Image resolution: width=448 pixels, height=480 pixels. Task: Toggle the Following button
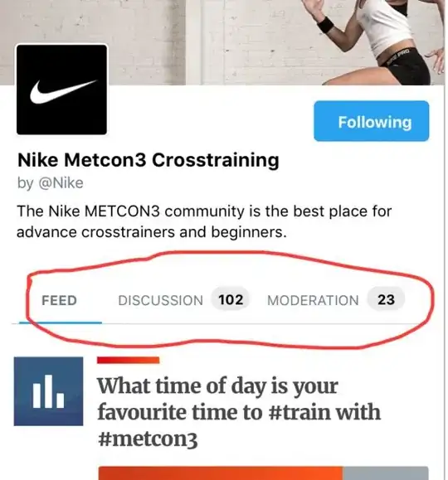pyautogui.click(x=372, y=121)
